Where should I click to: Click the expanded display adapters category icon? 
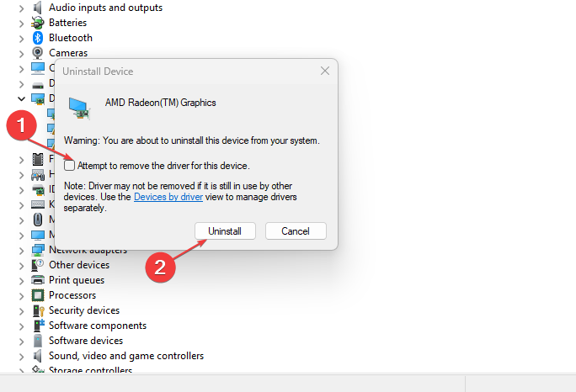(x=37, y=98)
